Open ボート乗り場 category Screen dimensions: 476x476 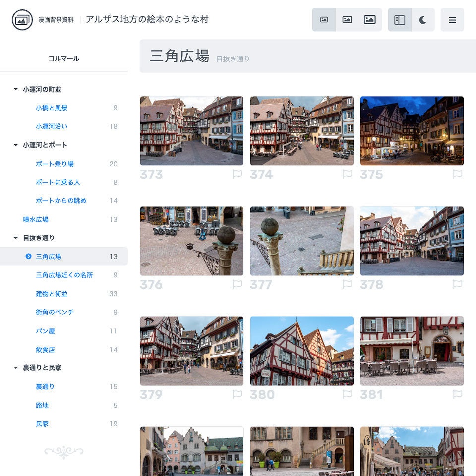[55, 164]
